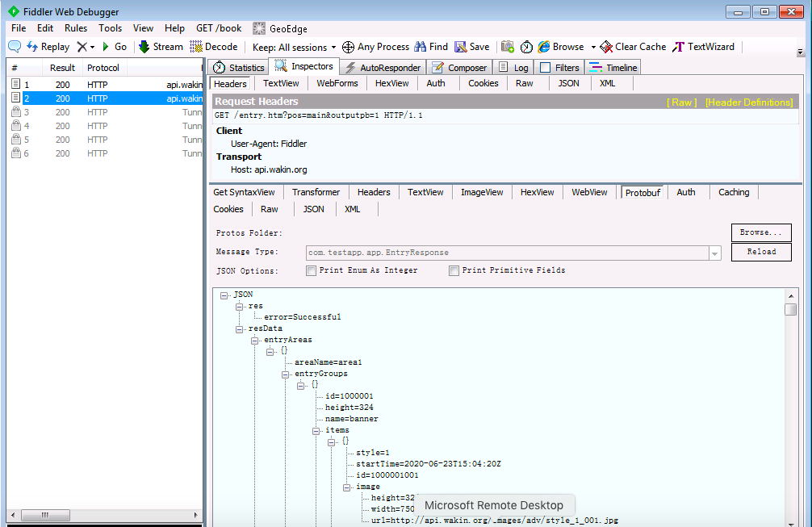The height and width of the screenshot is (527, 812).
Task: Click Any Process target icon
Action: coord(348,47)
